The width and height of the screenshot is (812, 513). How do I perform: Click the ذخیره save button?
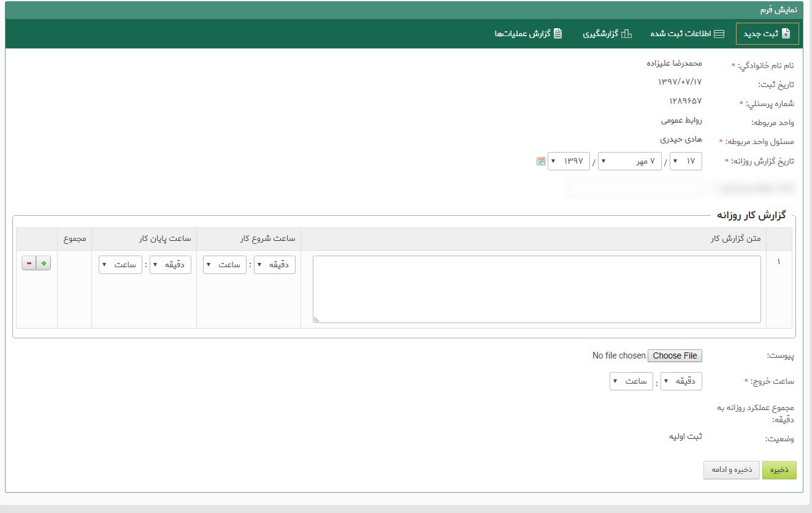tap(779, 470)
